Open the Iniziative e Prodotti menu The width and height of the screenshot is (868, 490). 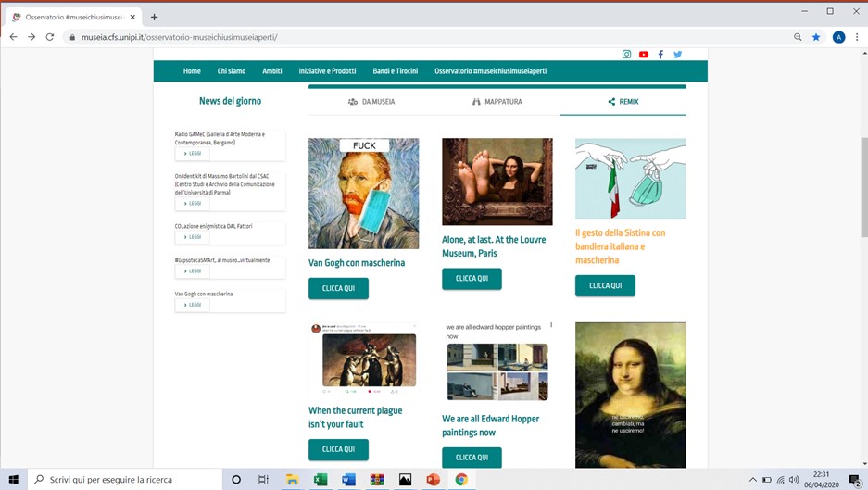pyautogui.click(x=327, y=71)
